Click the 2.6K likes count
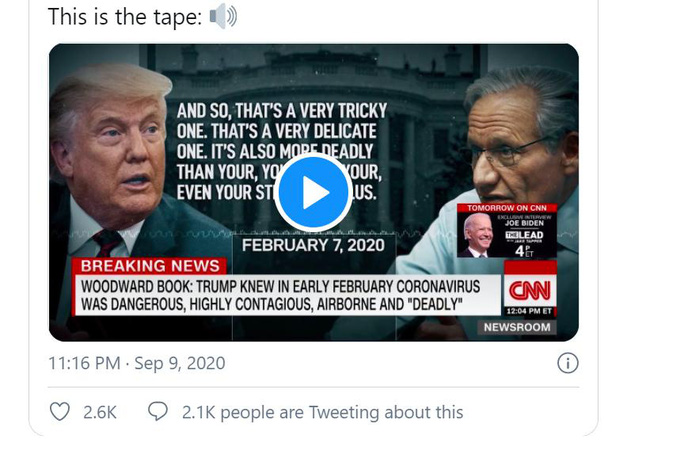The width and height of the screenshot is (684, 458). pyautogui.click(x=100, y=412)
